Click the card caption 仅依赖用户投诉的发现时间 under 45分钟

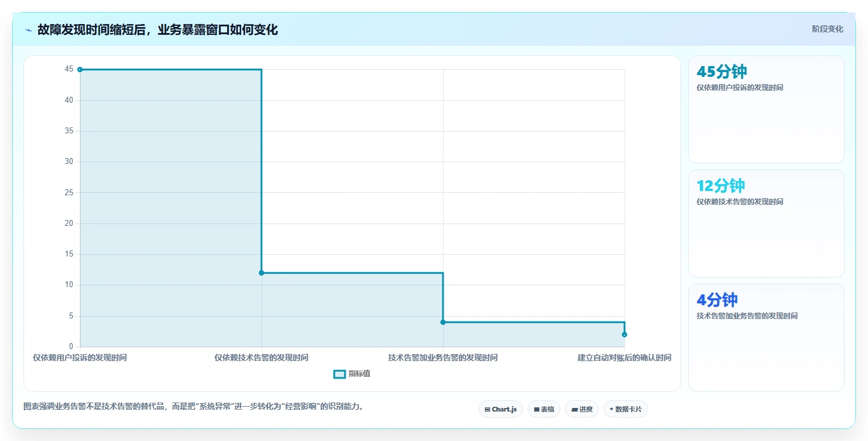pyautogui.click(x=740, y=88)
